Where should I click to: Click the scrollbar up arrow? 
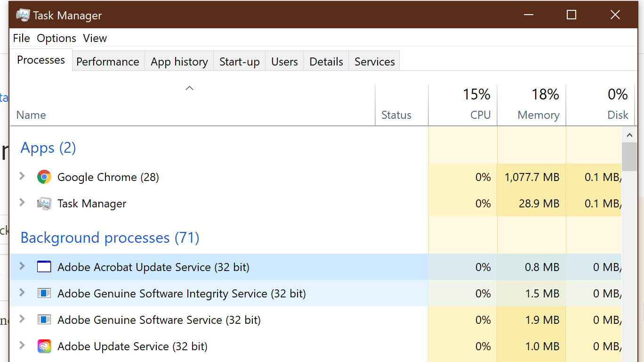click(x=629, y=134)
